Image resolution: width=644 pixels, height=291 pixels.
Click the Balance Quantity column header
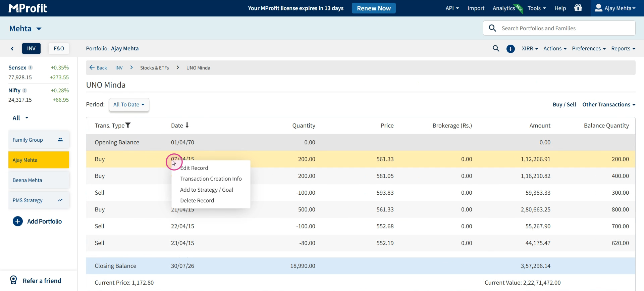pyautogui.click(x=606, y=126)
